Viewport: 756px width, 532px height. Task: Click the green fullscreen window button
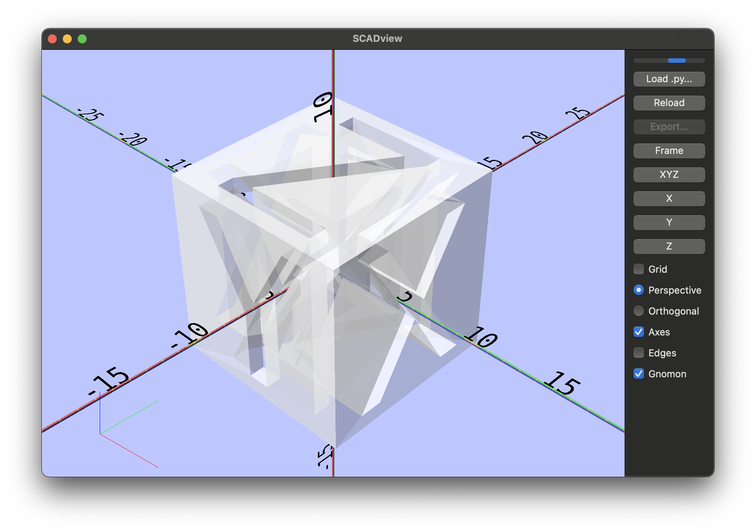coord(82,39)
